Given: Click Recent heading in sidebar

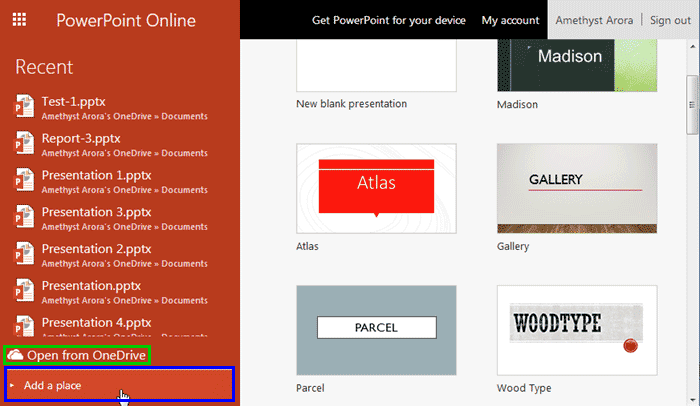Looking at the screenshot, I should (x=44, y=67).
